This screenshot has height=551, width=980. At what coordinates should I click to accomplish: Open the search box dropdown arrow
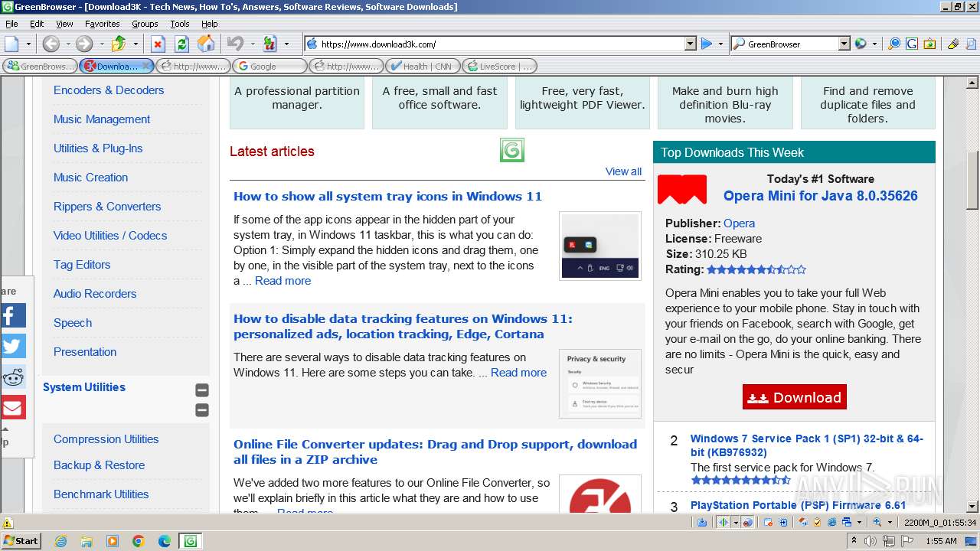(x=844, y=44)
